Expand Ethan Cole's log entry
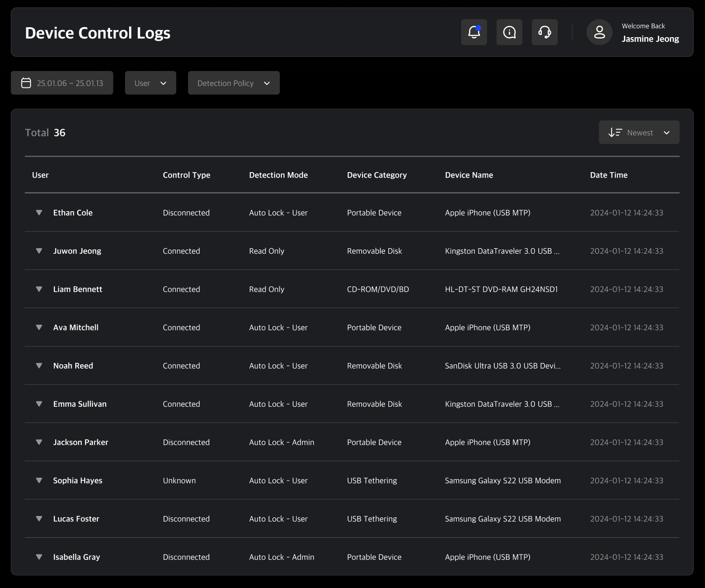705x588 pixels. click(x=39, y=212)
